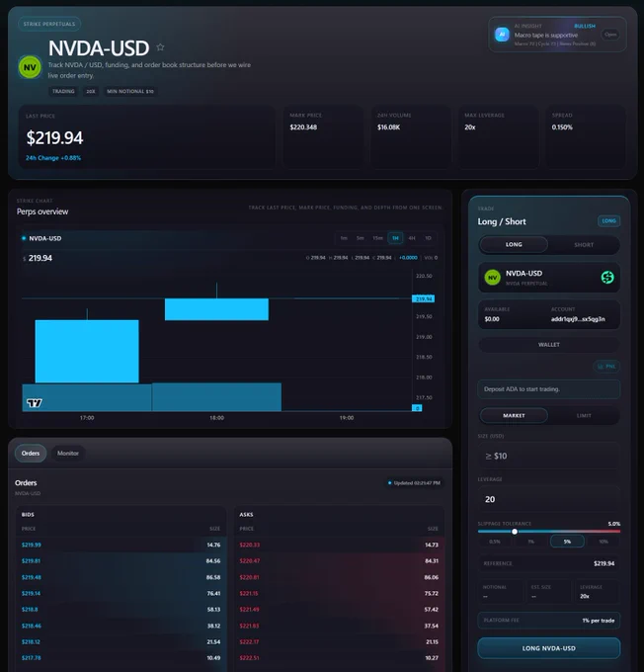Click the spread value 0.150%
The width and height of the screenshot is (644, 672).
click(x=562, y=127)
